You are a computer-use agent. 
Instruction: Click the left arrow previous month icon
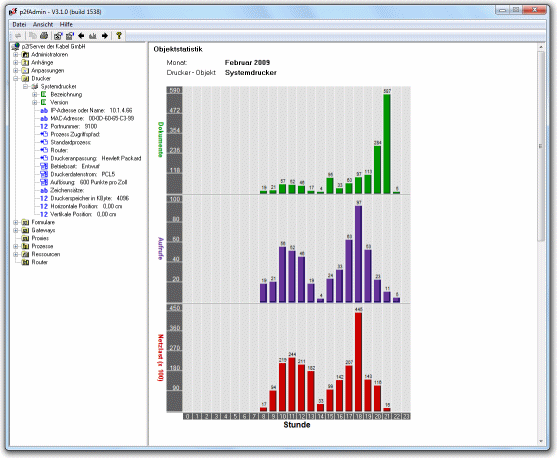[81, 36]
